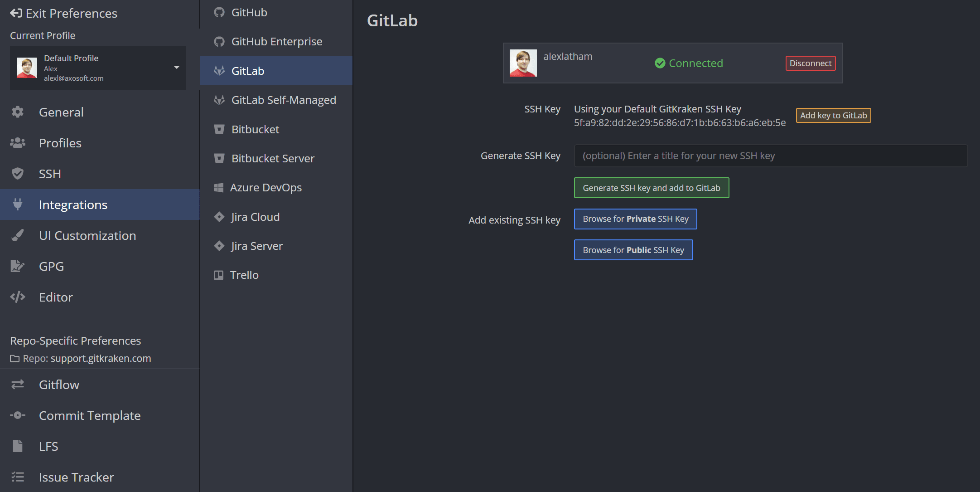
Task: Click the Azure DevOps integration icon
Action: click(219, 187)
